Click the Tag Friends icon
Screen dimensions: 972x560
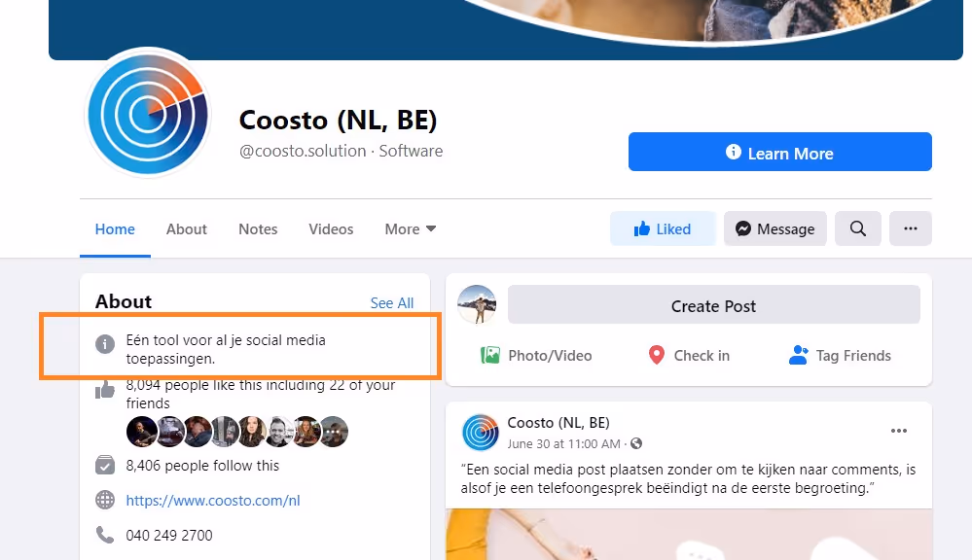coord(798,355)
